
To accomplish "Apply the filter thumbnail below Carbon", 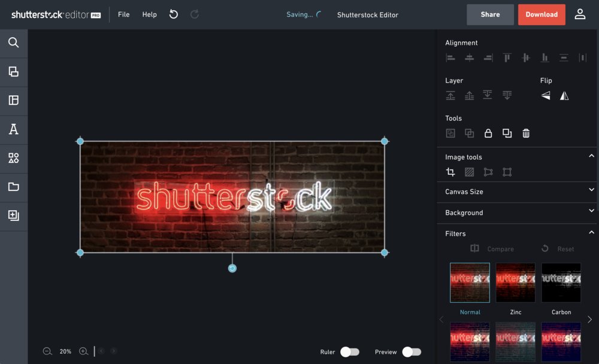I will point(561,341).
